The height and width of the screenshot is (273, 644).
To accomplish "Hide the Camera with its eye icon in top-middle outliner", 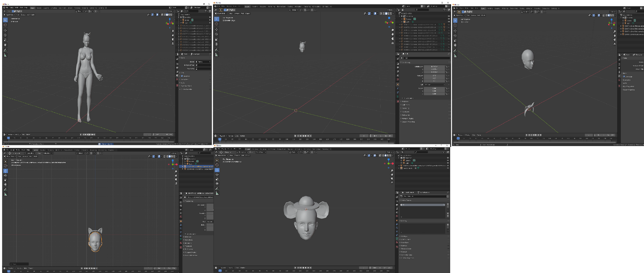I will click(448, 19).
